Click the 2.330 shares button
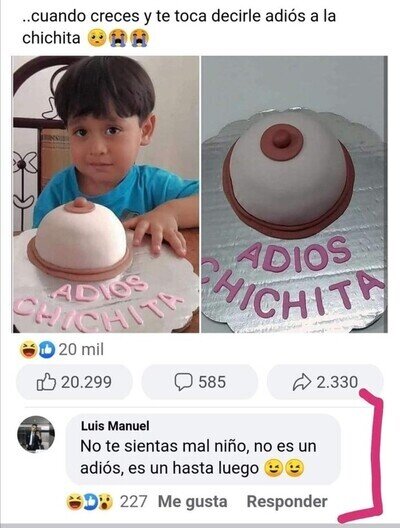 [325, 382]
